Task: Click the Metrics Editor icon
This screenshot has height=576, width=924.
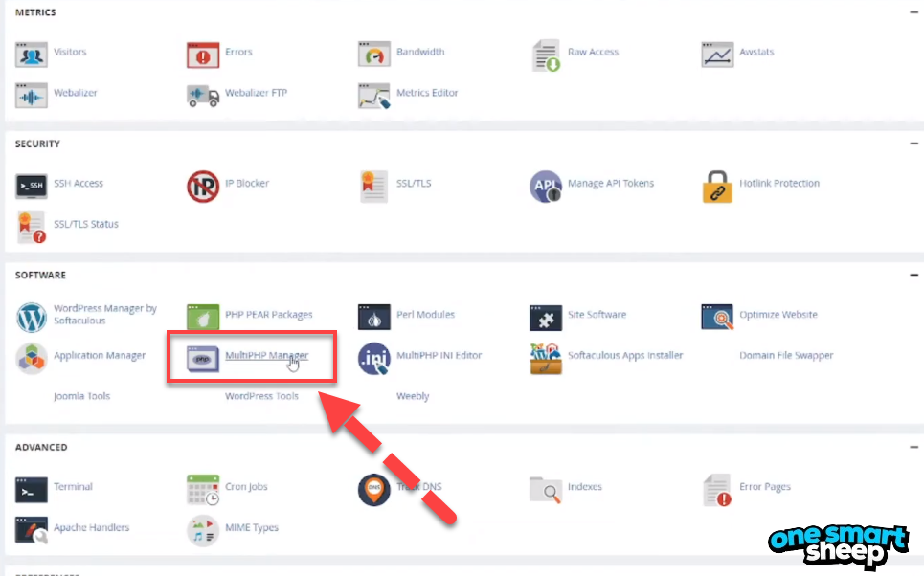Action: (x=373, y=96)
